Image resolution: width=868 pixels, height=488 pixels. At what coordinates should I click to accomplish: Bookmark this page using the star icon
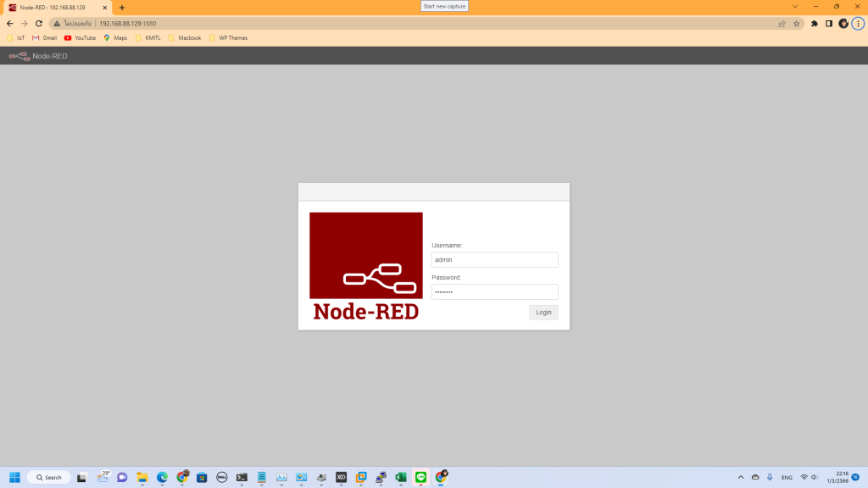[795, 24]
